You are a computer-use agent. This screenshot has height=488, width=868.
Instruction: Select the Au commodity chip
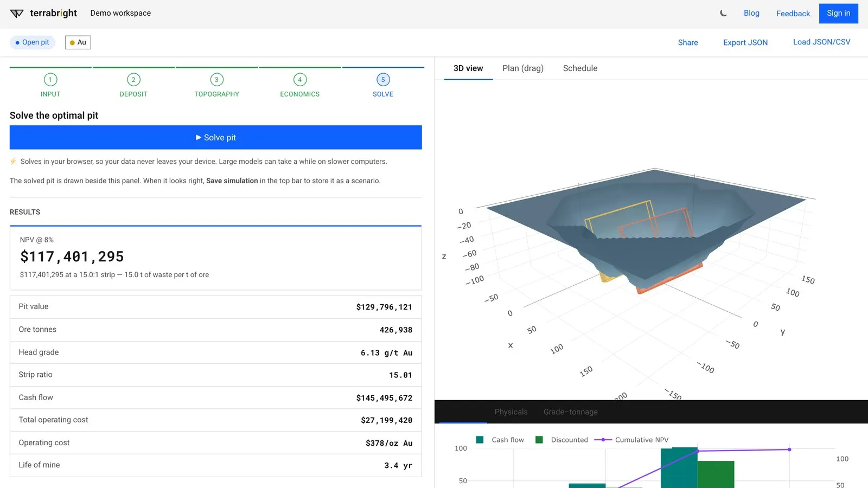78,42
